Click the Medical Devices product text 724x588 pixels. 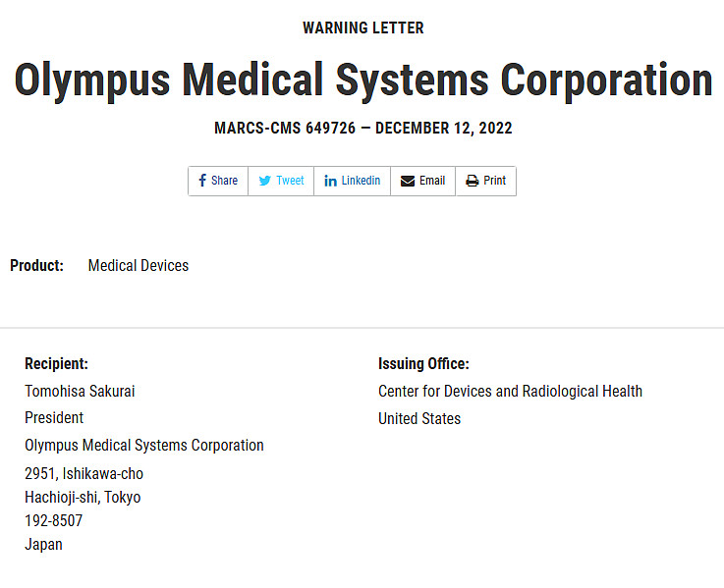coord(139,266)
